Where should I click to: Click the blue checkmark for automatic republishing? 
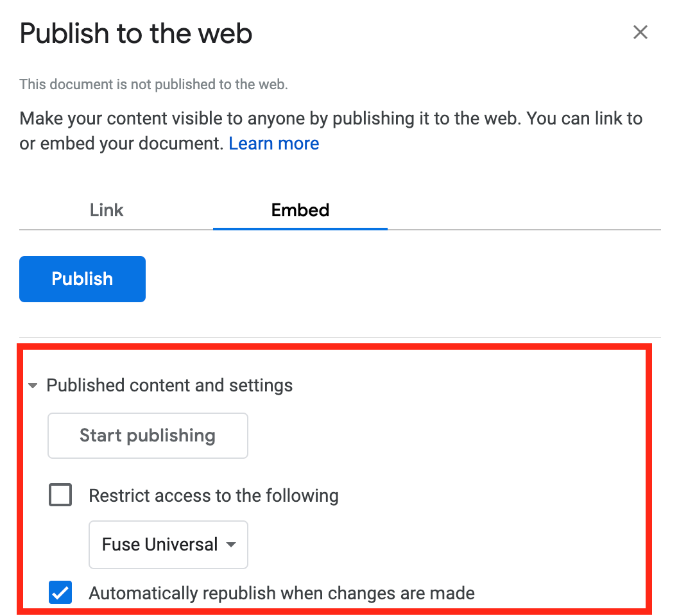tap(60, 593)
